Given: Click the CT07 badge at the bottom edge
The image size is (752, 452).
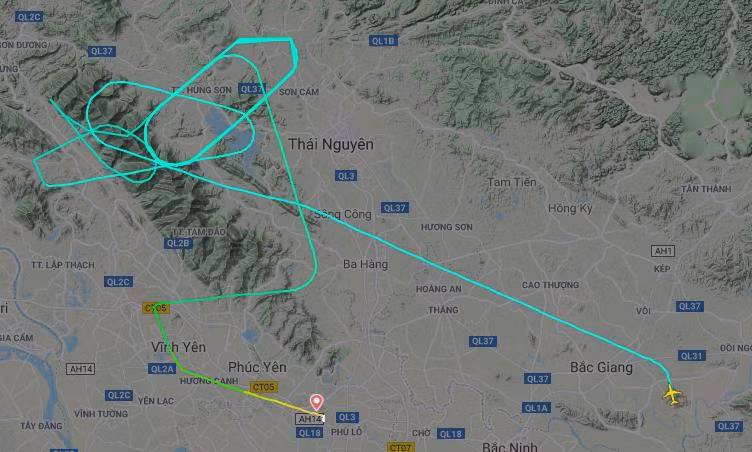Looking at the screenshot, I should pyautogui.click(x=400, y=447).
